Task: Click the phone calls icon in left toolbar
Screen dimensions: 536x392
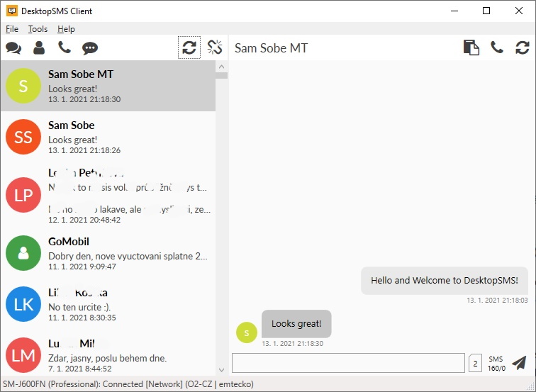Action: click(x=65, y=48)
